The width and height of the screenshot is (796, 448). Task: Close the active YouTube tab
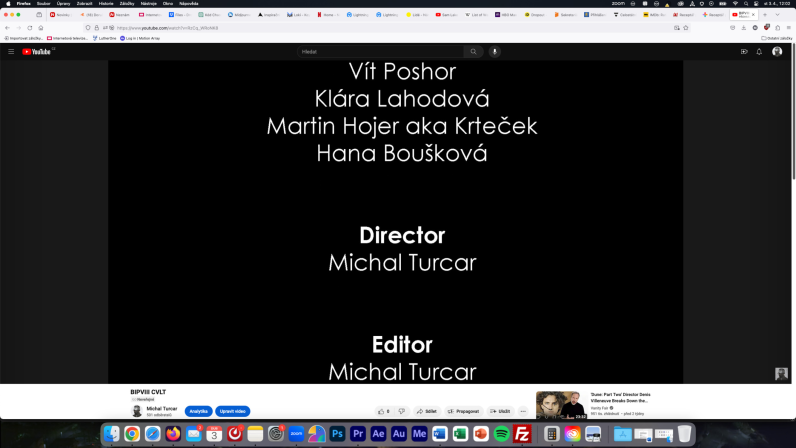pos(753,15)
